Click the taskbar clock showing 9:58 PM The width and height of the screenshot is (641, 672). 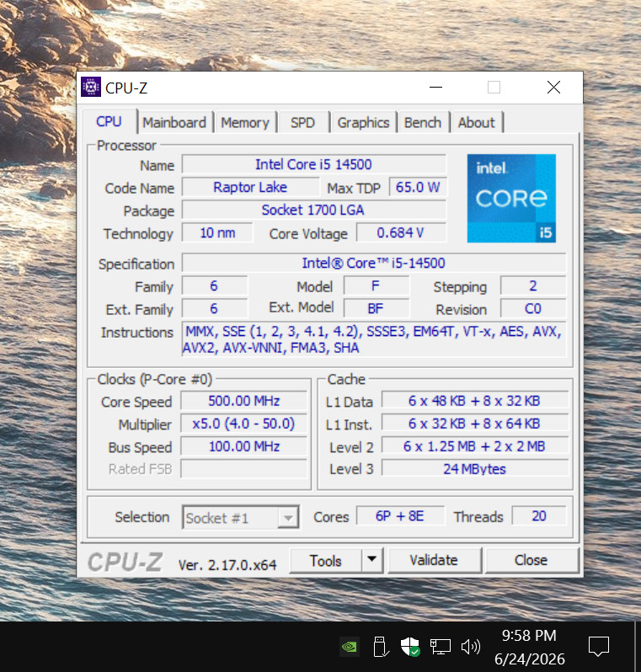click(530, 647)
